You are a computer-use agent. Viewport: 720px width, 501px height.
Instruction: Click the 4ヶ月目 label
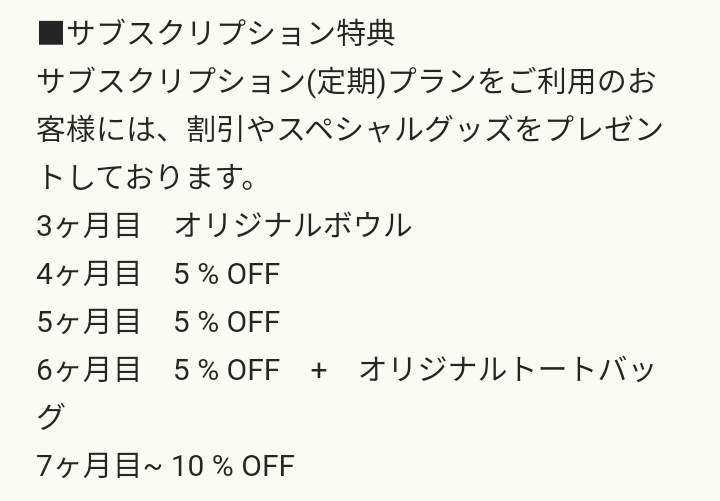click(88, 274)
